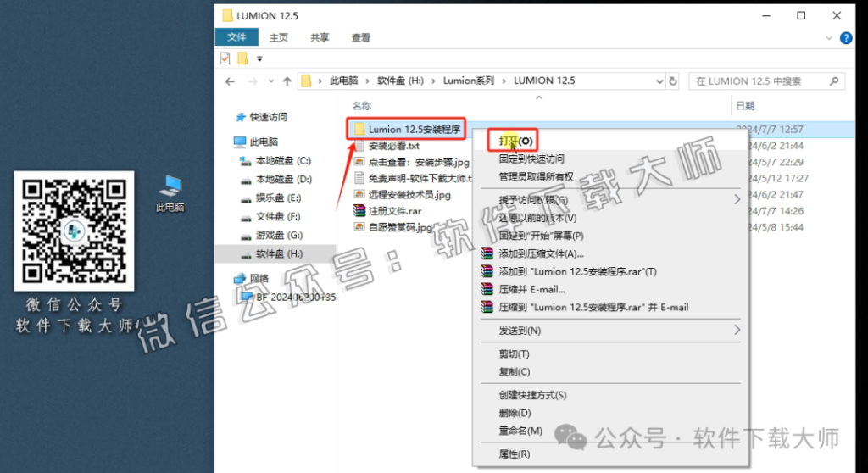Click the QR code image on desktop
The image size is (868, 473).
pos(75,231)
